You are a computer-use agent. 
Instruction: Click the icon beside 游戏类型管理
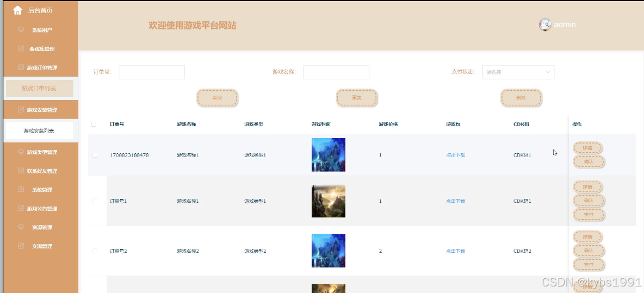coord(21,152)
